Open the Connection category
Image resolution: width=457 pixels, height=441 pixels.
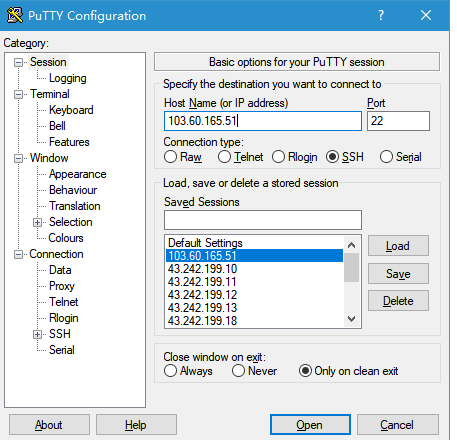point(56,254)
